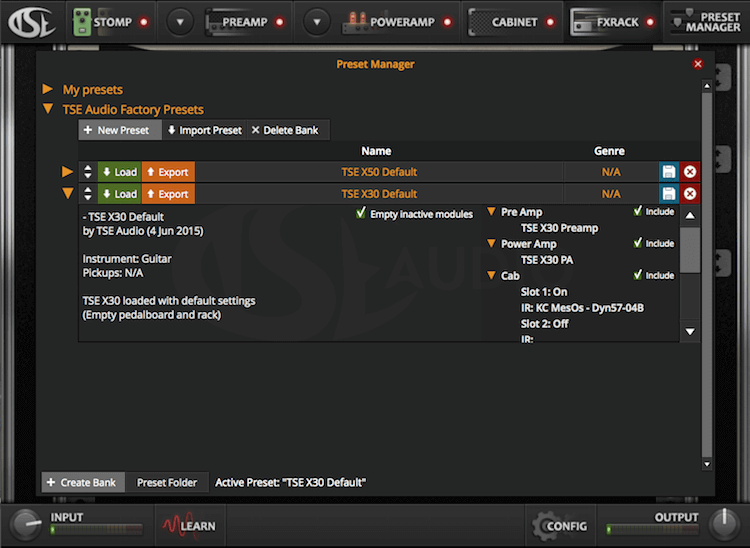Collapse the Power Amp section
This screenshot has width=750, height=548.
click(x=491, y=243)
